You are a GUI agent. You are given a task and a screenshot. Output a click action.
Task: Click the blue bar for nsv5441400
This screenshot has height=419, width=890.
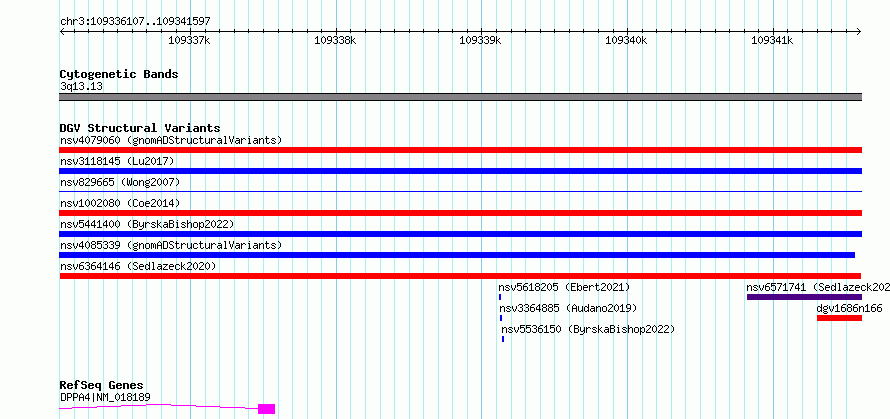pos(460,234)
